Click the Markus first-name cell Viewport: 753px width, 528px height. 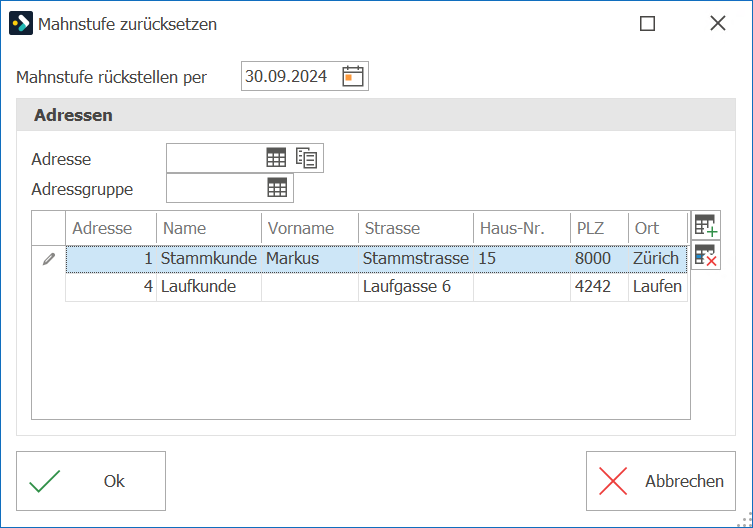(310, 259)
